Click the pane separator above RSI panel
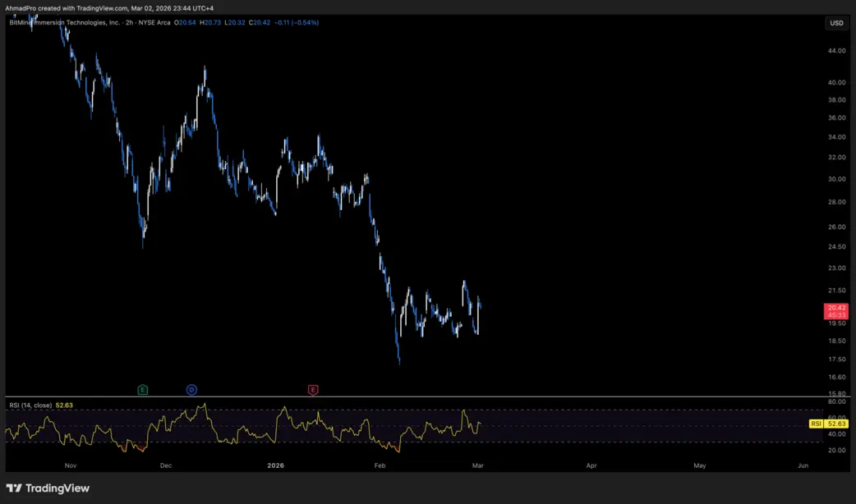The image size is (856, 504). [415, 396]
